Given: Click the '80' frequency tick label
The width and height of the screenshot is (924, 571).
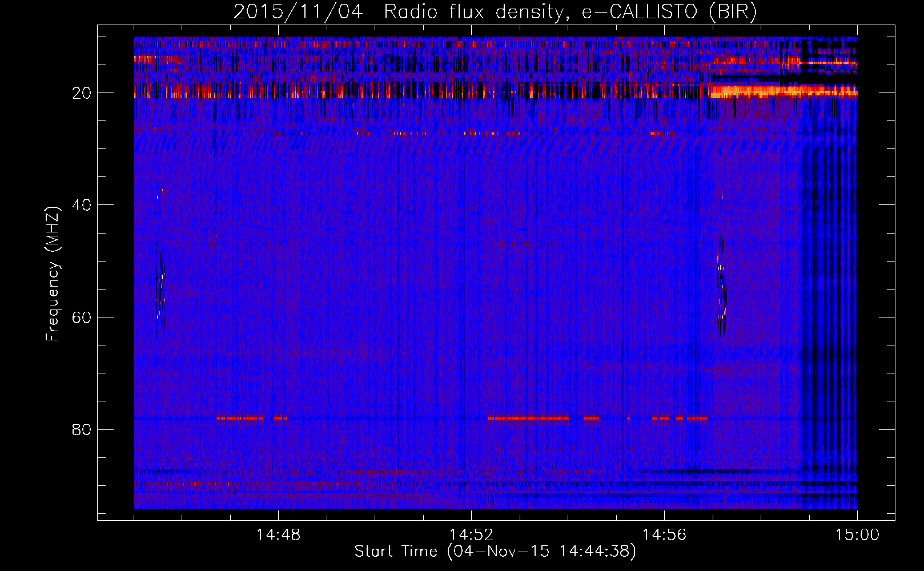Looking at the screenshot, I should click(82, 429).
